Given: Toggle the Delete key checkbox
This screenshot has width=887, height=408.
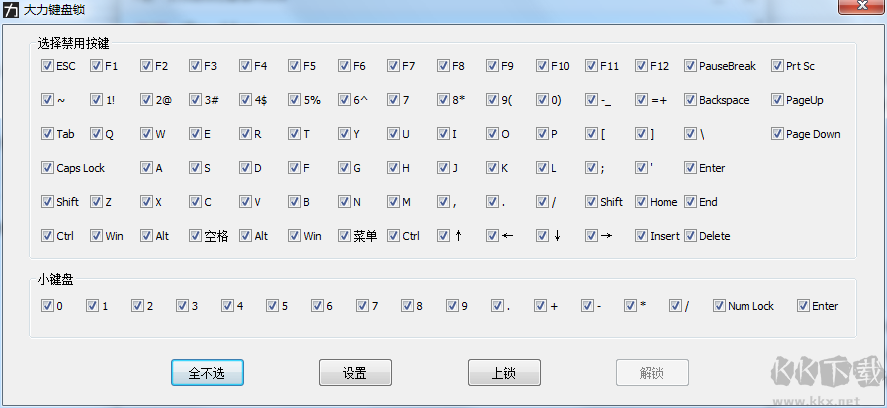Looking at the screenshot, I should point(690,236).
